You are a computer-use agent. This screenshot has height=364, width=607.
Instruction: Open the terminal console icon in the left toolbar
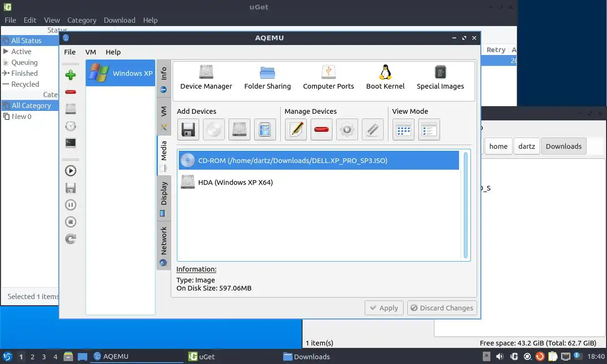coord(71,143)
